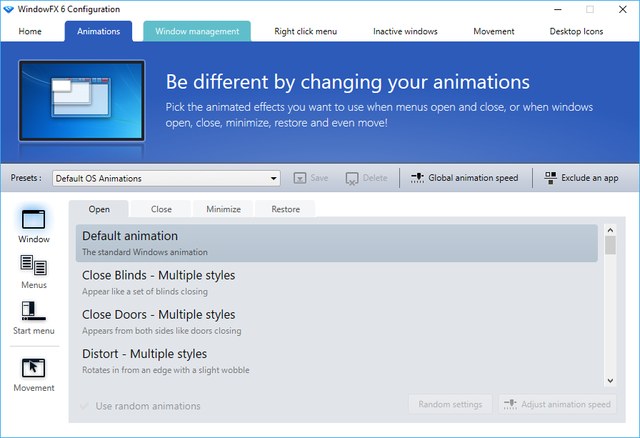The height and width of the screenshot is (438, 640).
Task: Select the Minimize animation sub-tab
Action: 223,209
